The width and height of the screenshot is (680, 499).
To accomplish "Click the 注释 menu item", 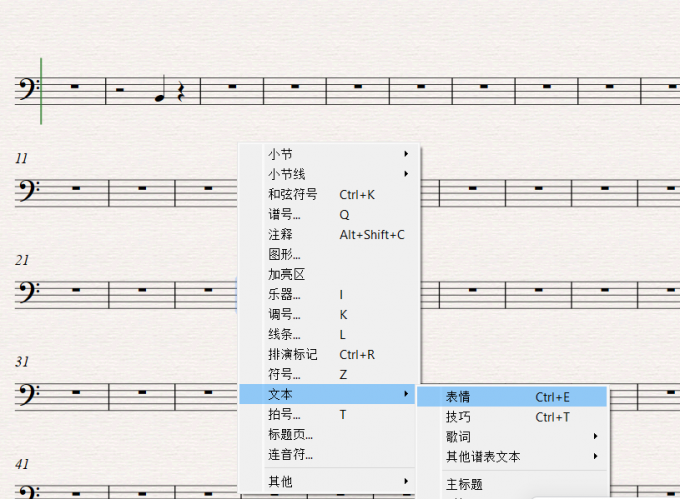I will pyautogui.click(x=328, y=235).
